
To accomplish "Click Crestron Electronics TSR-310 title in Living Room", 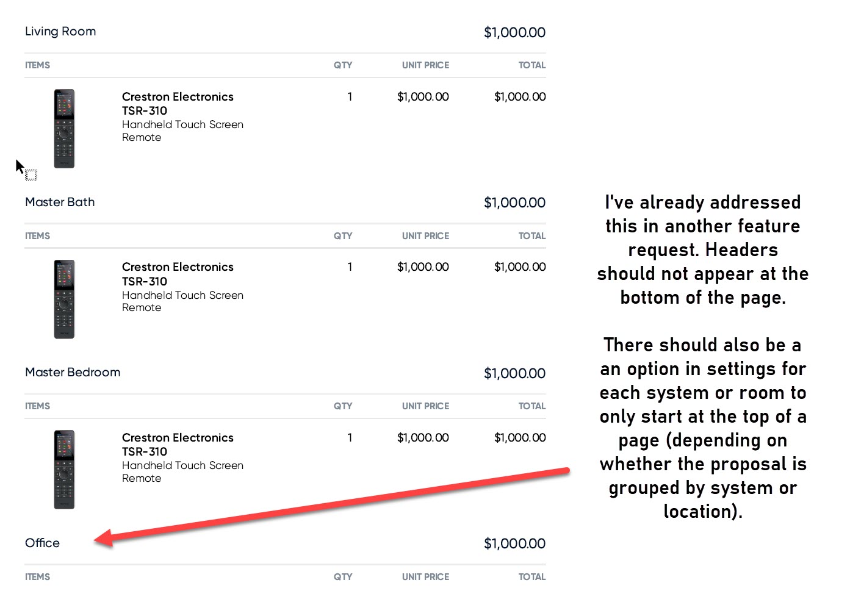I will coord(178,104).
